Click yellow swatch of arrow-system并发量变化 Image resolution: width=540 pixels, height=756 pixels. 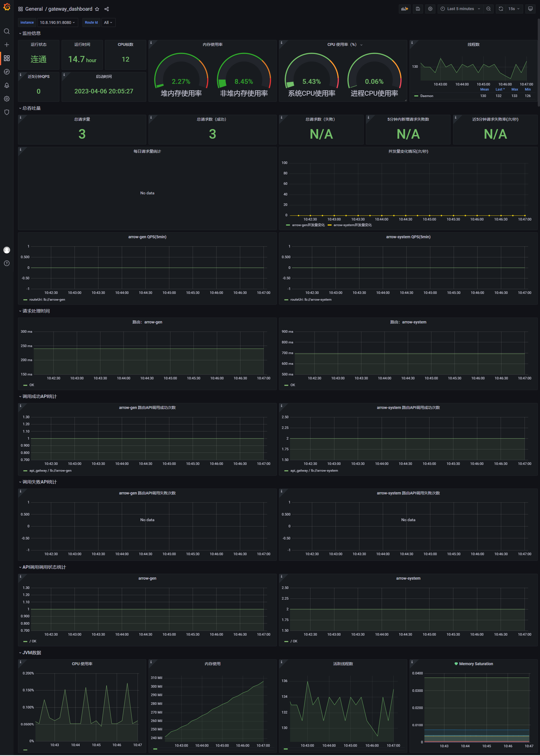click(x=330, y=225)
